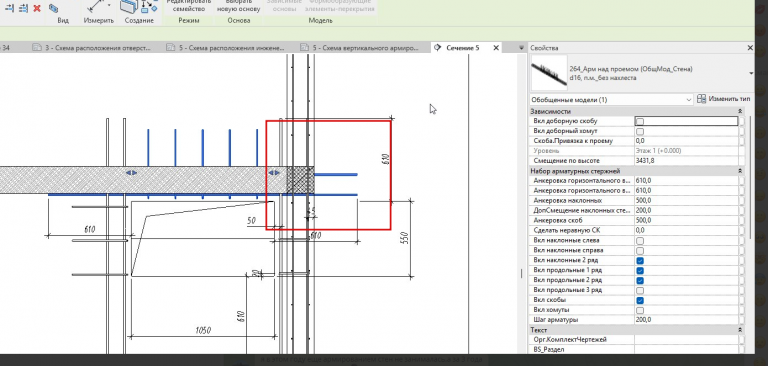The width and height of the screenshot is (768, 366).
Task: Edit Смещение по высоте value 3431,8
Action: [686, 161]
